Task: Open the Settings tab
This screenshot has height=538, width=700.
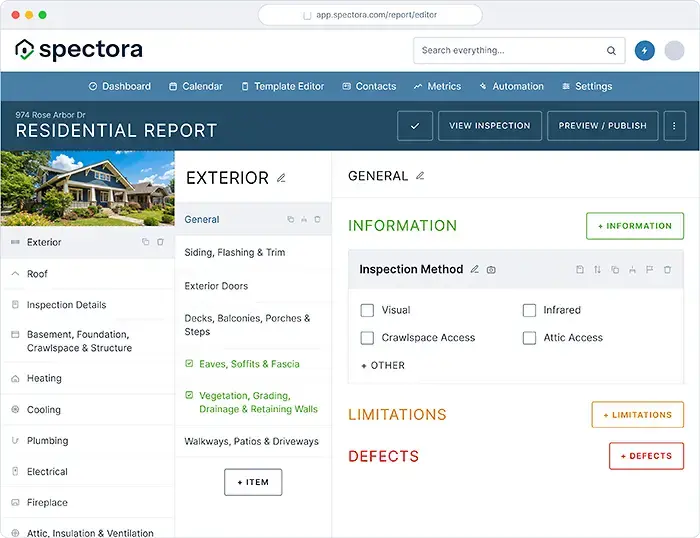Action: coord(587,86)
